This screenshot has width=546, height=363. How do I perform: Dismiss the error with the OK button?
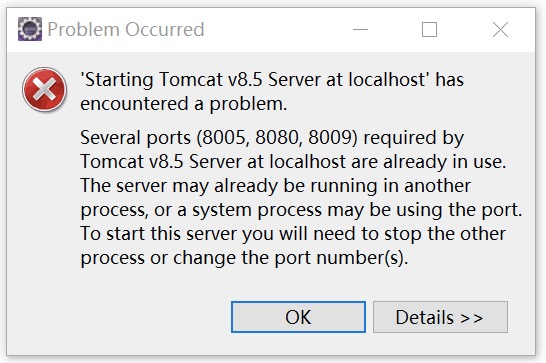click(x=298, y=317)
